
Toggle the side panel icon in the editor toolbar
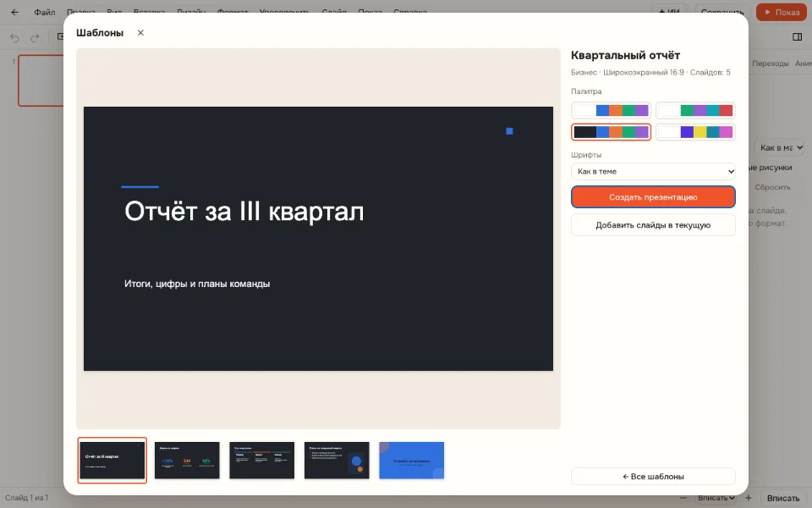(797, 36)
